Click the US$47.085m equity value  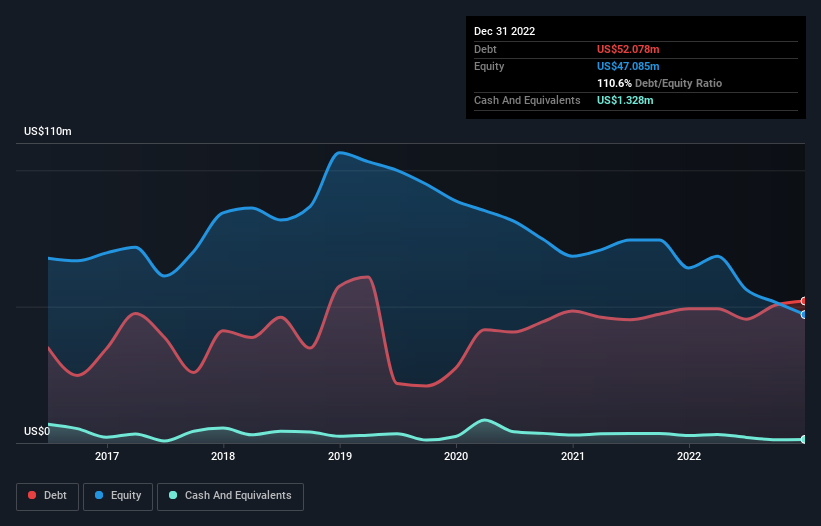click(x=628, y=66)
